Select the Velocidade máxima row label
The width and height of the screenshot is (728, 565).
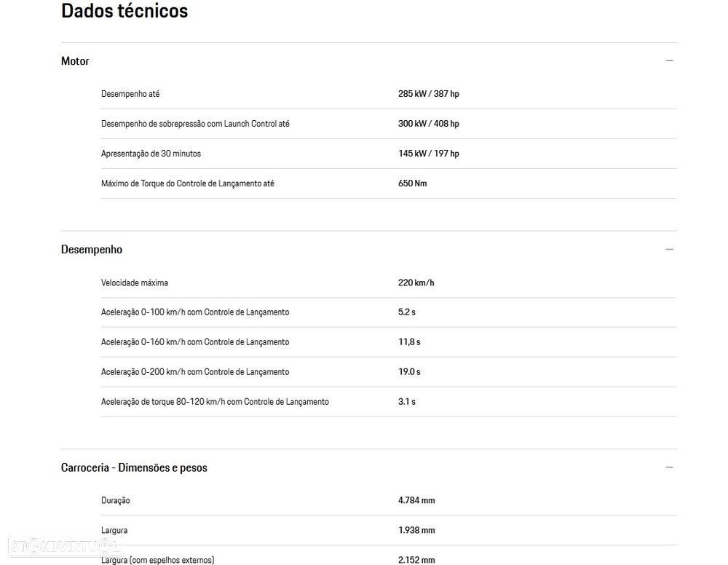pyautogui.click(x=135, y=282)
